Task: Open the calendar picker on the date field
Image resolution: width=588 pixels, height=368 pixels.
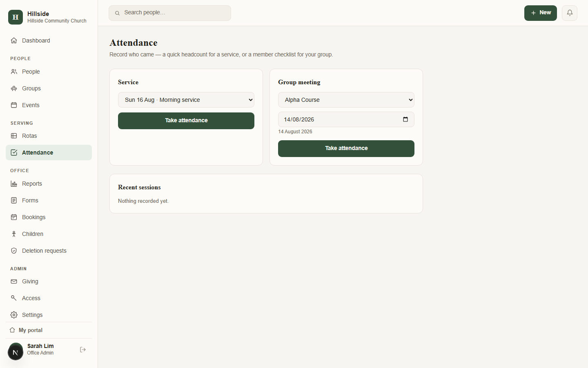Action: coord(405,119)
